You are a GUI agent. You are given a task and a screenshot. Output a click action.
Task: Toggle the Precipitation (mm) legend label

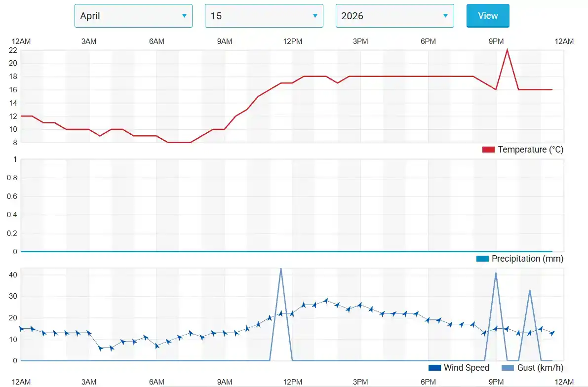click(x=527, y=259)
